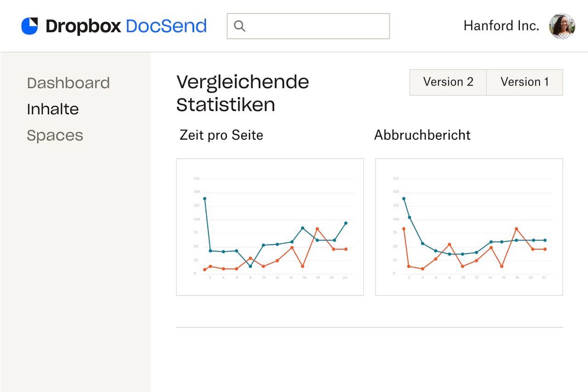Viewport: 588px width, 392px height.
Task: Select the Version 2 view
Action: tap(448, 82)
